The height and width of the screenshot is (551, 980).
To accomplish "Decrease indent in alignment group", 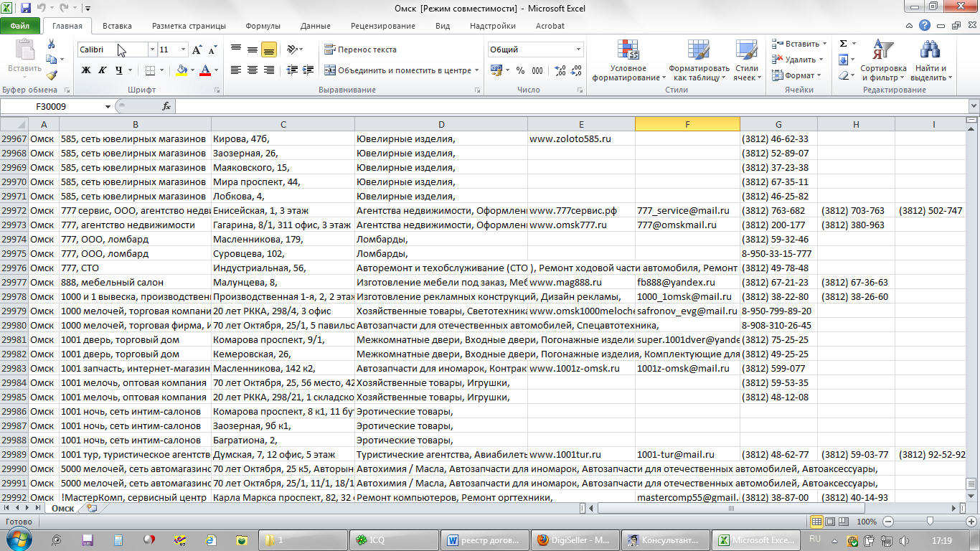I will pos(291,70).
